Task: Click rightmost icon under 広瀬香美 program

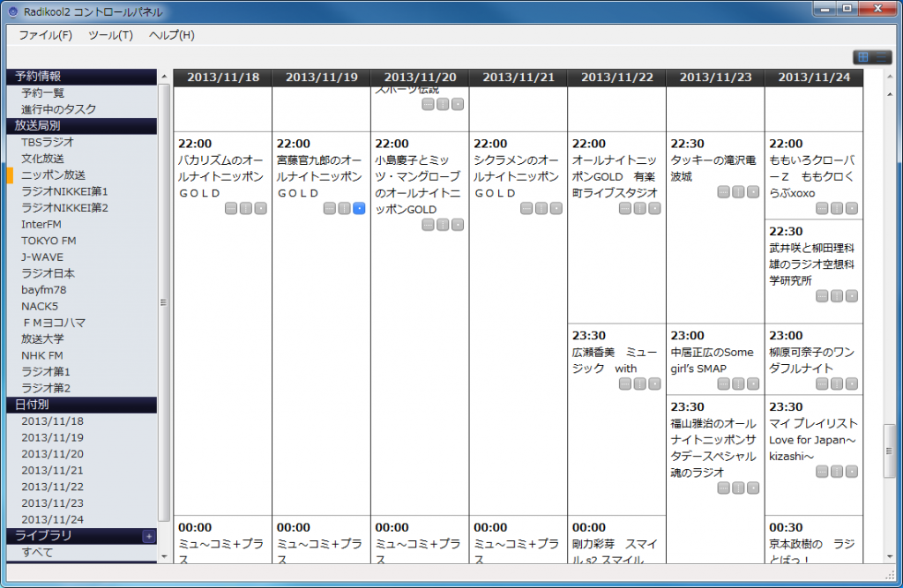Action: click(x=654, y=384)
